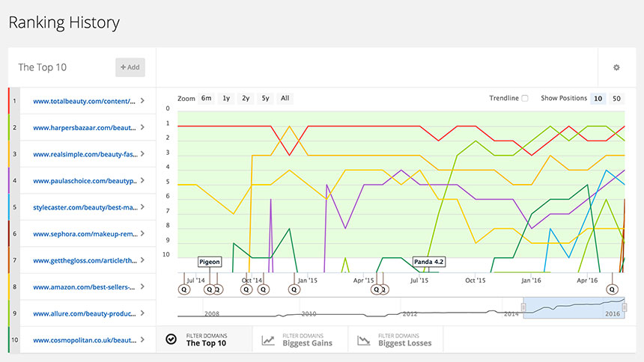Open the www.amazon.com best-sellers link

click(84, 287)
